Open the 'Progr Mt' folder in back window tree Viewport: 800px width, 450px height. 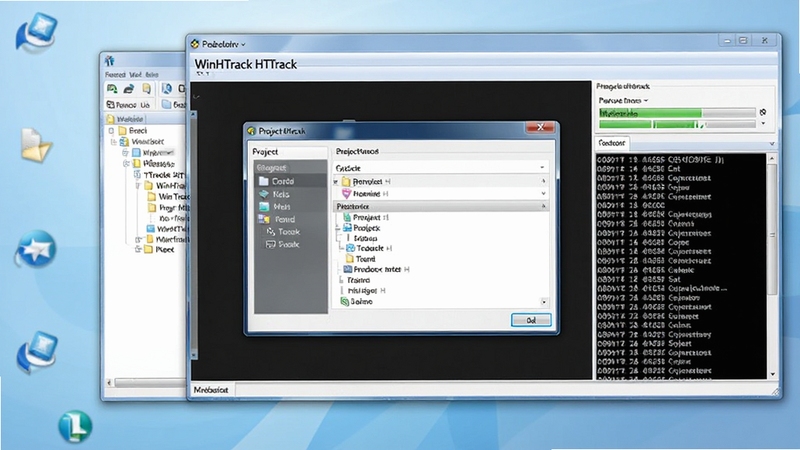[x=168, y=208]
